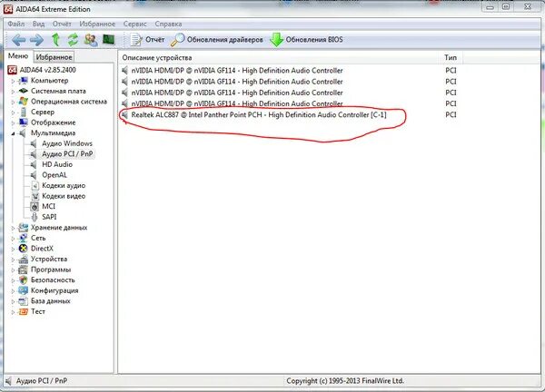Expand the Системная плата tree node
Screen dimensions: 545x392
(13, 92)
